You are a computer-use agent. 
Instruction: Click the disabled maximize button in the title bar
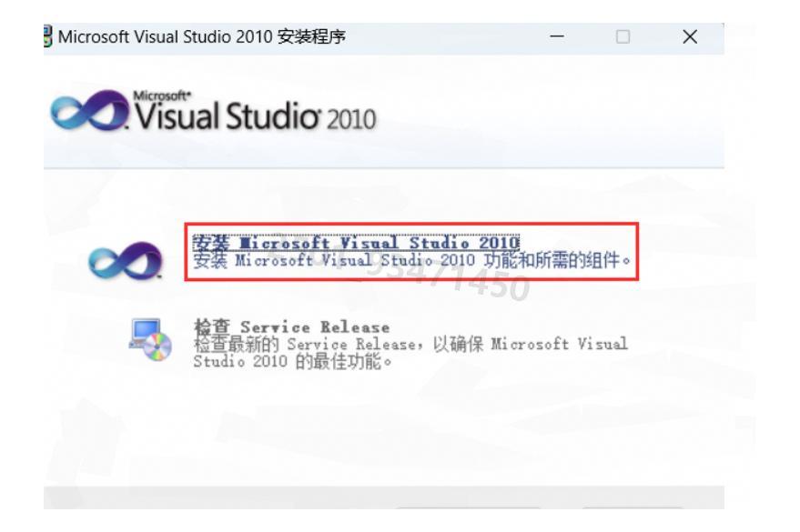point(623,36)
